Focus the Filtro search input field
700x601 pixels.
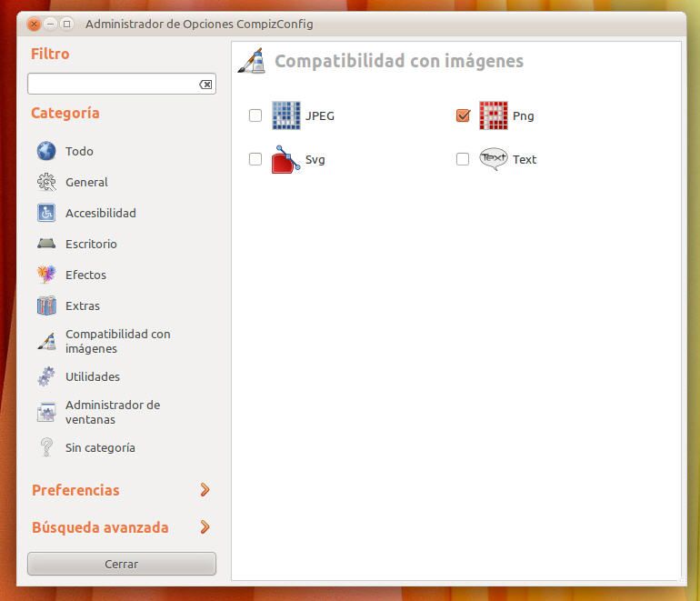(x=111, y=85)
